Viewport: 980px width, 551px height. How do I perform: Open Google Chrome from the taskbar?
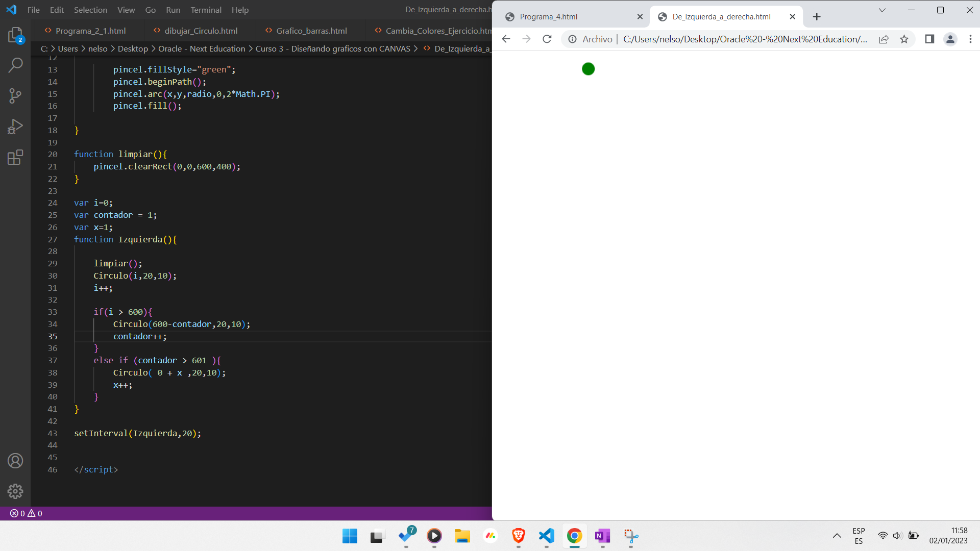(x=575, y=536)
